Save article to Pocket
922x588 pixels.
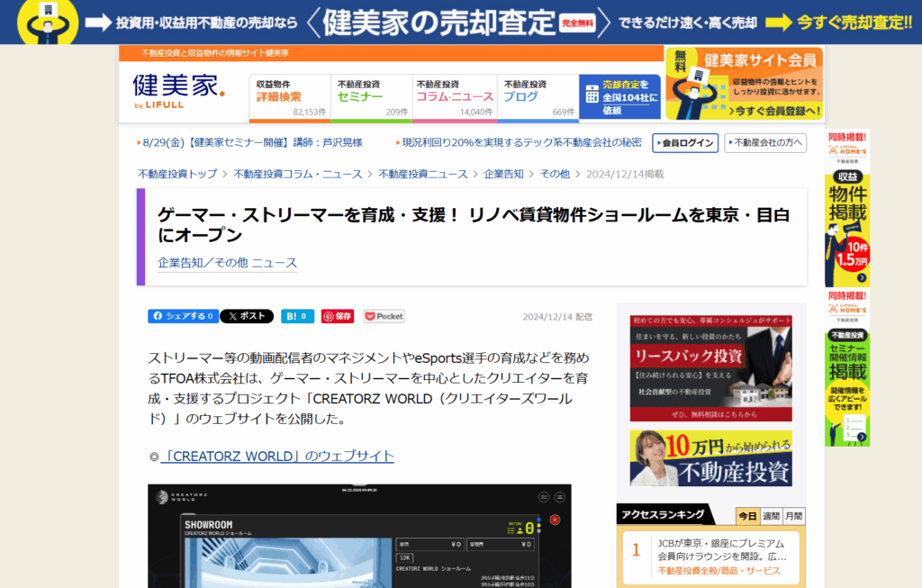pyautogui.click(x=384, y=316)
